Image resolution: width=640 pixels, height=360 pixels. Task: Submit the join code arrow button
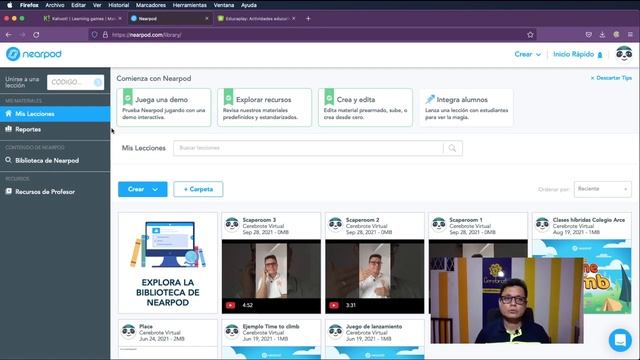pos(98,82)
